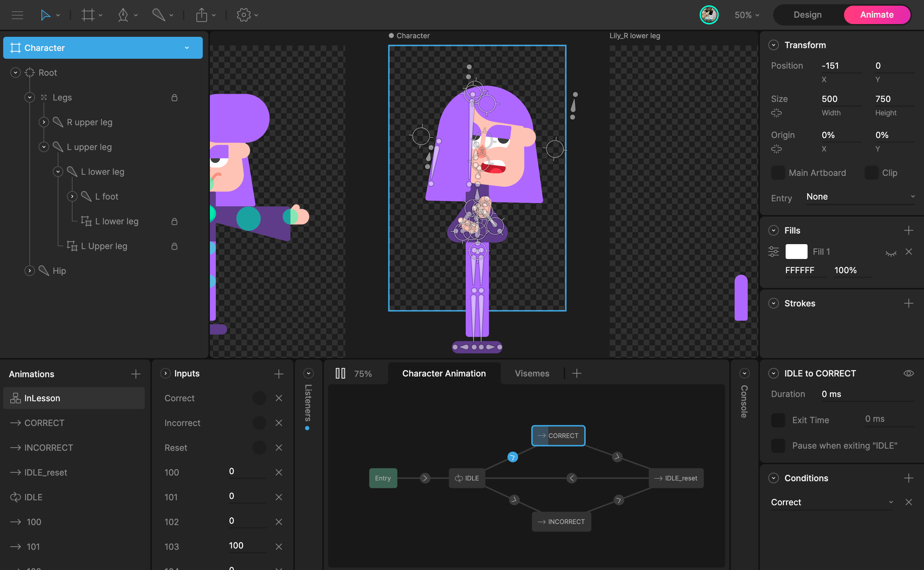
Task: Open the 50% zoom dropdown
Action: pyautogui.click(x=746, y=15)
